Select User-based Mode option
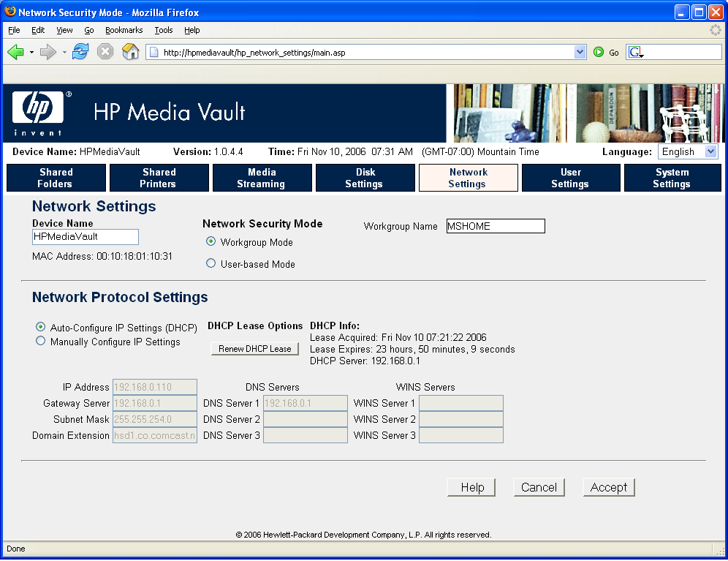The image size is (728, 561). (211, 263)
